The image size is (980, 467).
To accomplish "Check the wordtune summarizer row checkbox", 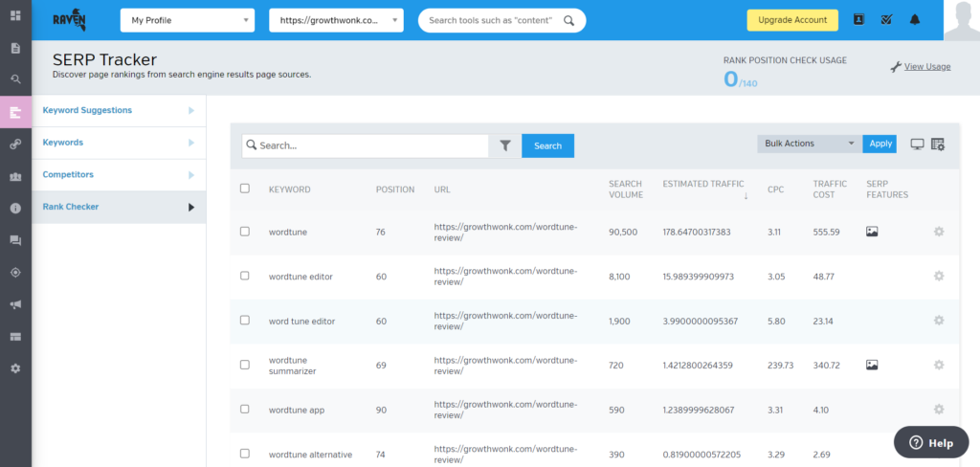I will pyautogui.click(x=245, y=365).
